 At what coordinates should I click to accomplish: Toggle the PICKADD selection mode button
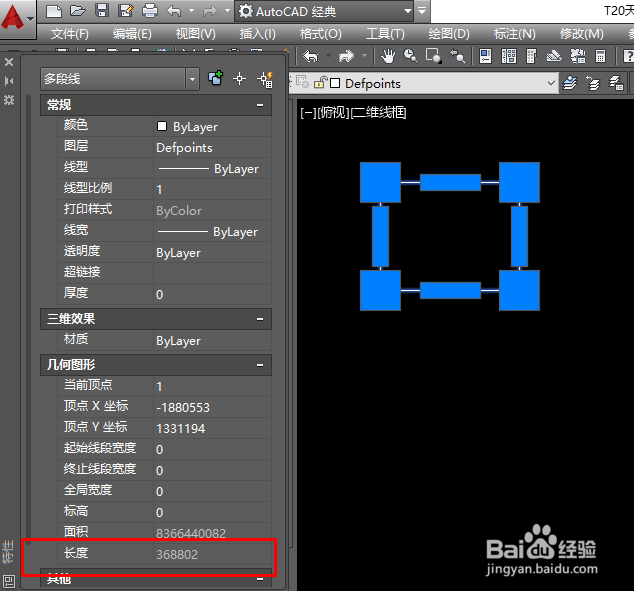215,78
